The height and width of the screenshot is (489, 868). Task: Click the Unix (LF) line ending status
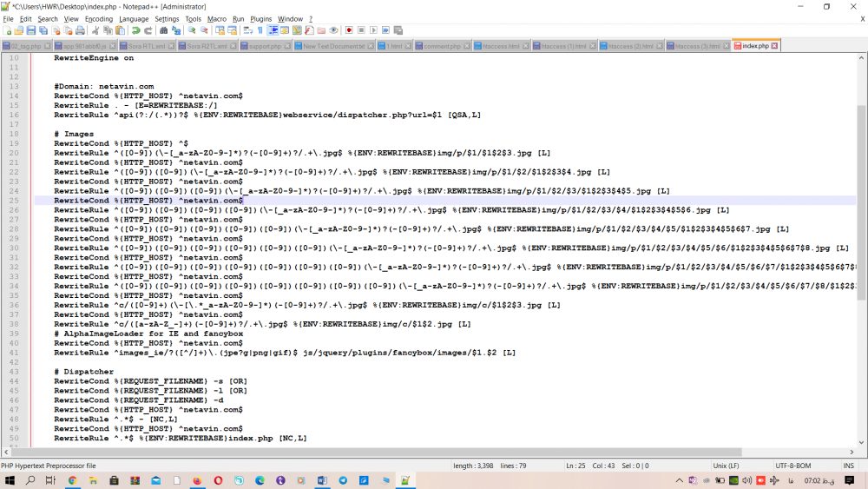tap(726, 466)
